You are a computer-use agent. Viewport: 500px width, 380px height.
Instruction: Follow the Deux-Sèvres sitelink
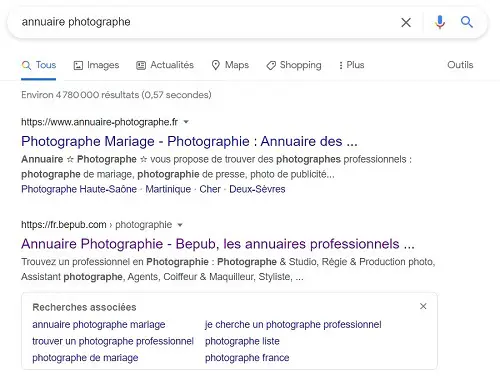pos(257,189)
